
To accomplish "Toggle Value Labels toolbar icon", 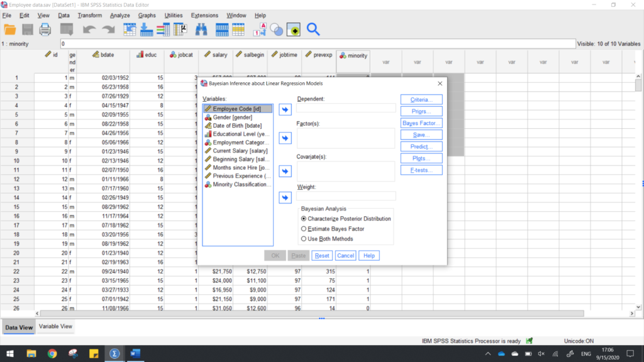I will (x=260, y=30).
